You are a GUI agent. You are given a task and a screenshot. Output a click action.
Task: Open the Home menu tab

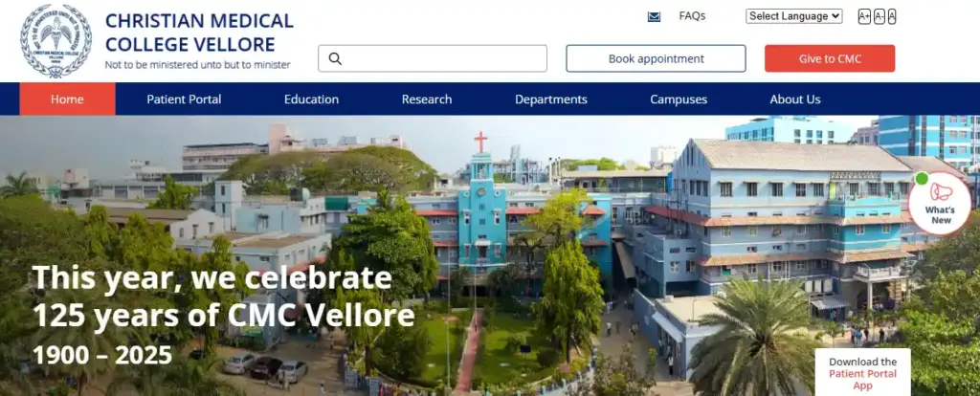(x=68, y=99)
